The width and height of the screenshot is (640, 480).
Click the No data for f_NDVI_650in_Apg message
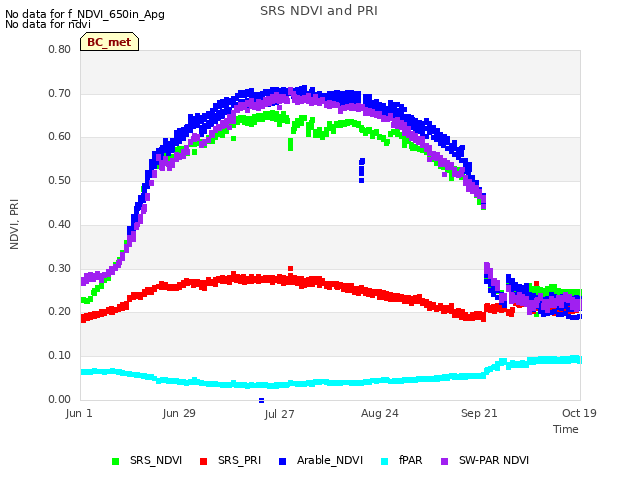(85, 14)
